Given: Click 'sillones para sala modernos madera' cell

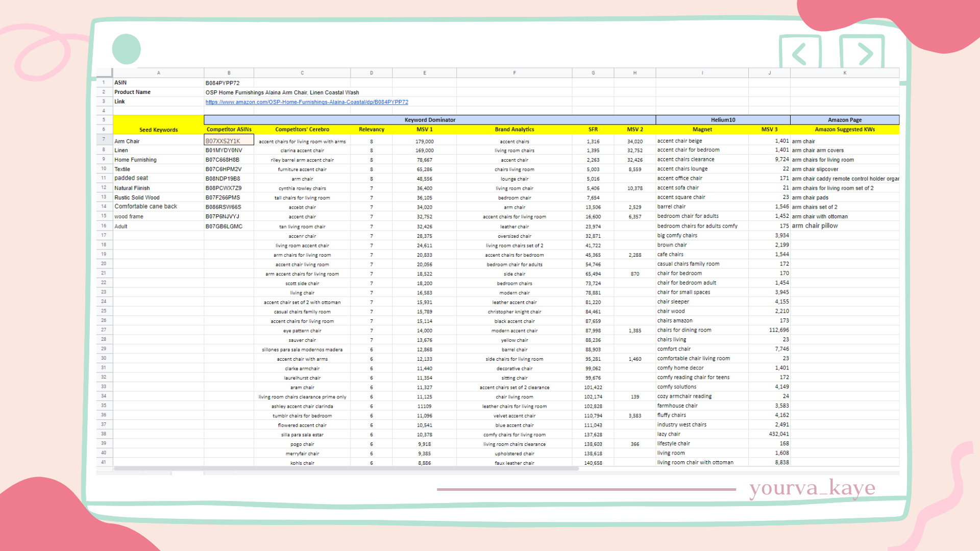Looking at the screenshot, I should tap(302, 349).
